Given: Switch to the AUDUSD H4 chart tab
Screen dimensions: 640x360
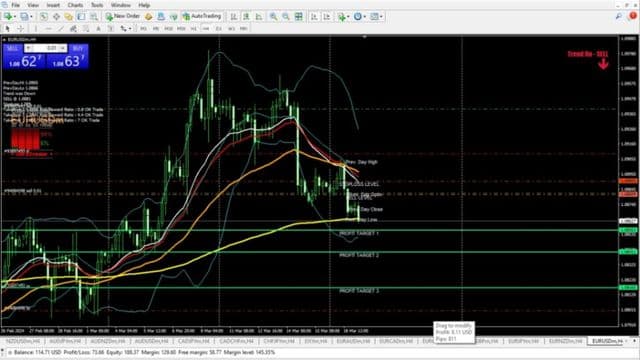Looking at the screenshot, I should tap(151, 341).
